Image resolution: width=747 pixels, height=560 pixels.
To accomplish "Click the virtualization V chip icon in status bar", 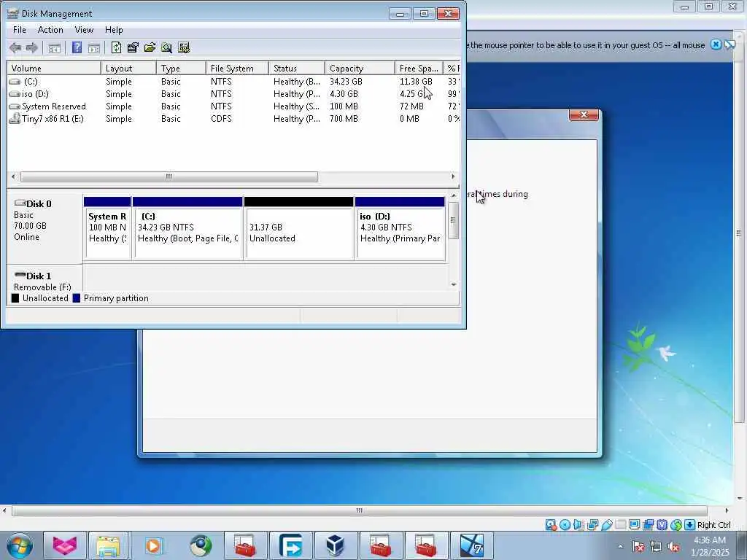I will coord(662,525).
